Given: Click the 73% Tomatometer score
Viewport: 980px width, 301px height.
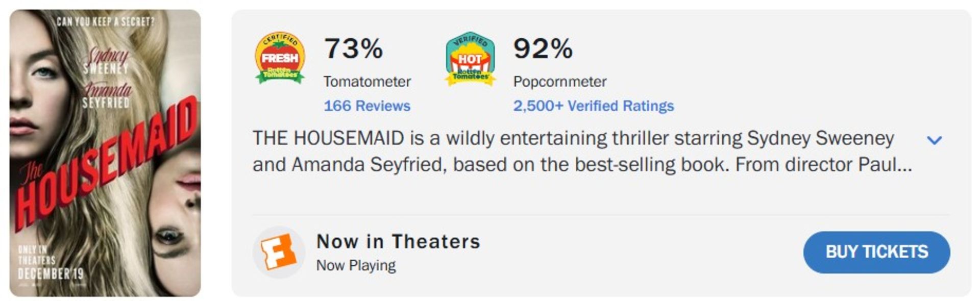Looking at the screenshot, I should click(353, 49).
